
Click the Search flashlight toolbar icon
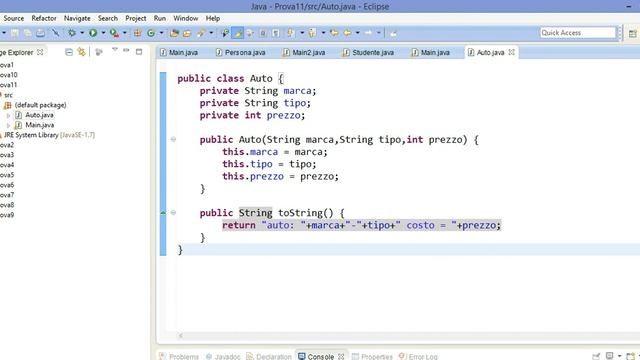click(201, 33)
